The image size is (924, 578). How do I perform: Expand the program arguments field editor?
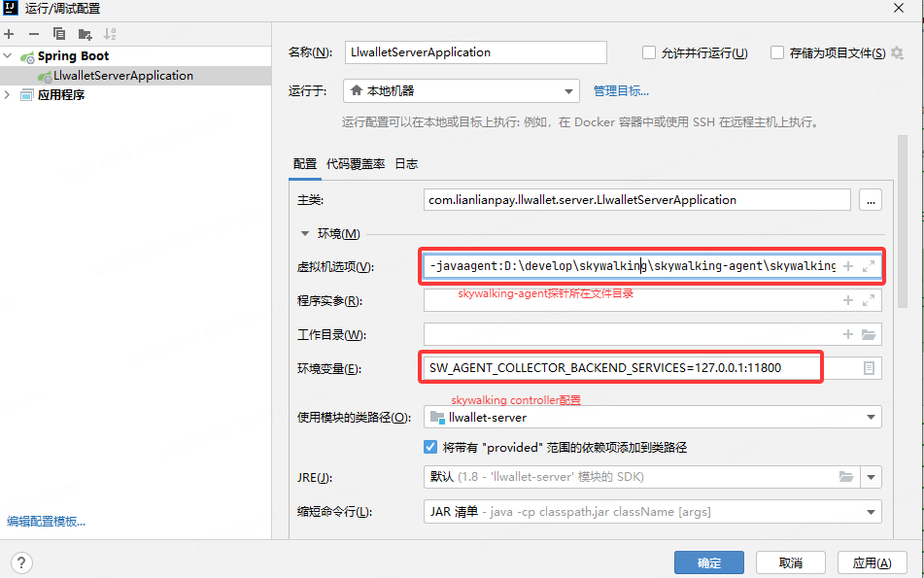pyautogui.click(x=869, y=300)
